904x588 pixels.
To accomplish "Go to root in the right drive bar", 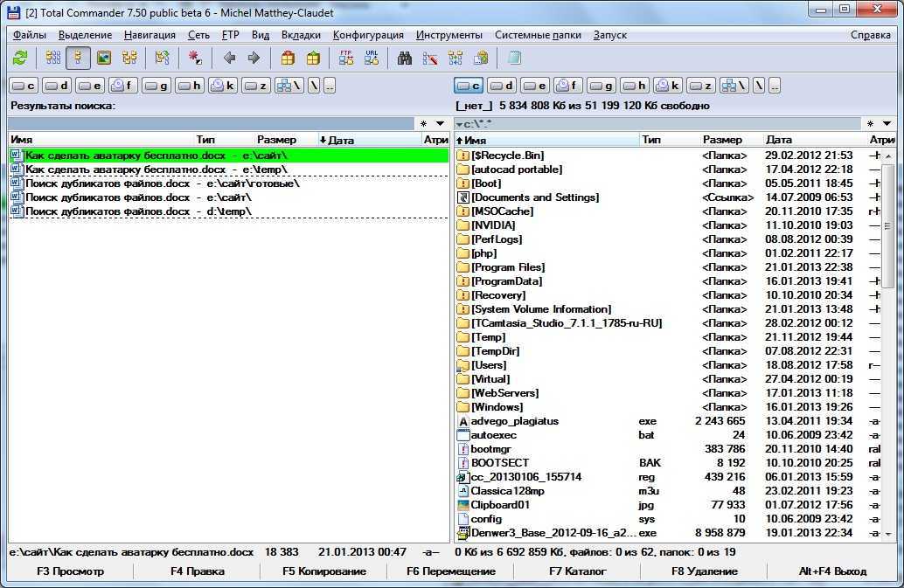I will pos(759,86).
